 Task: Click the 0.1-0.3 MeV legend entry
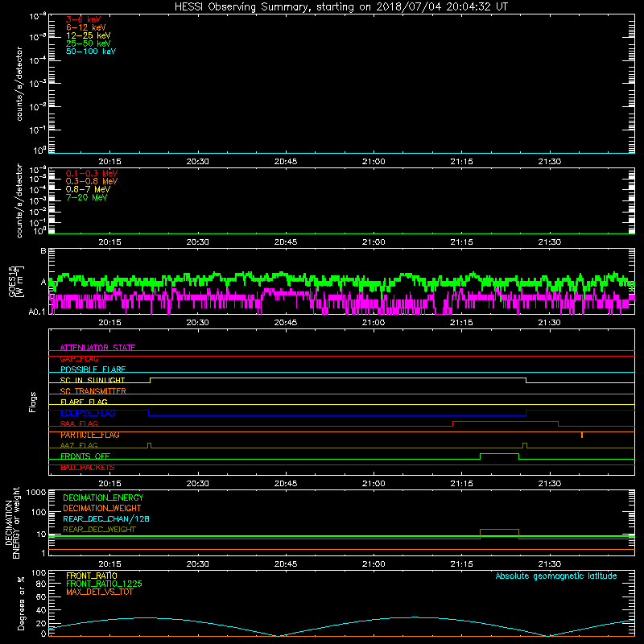point(92,173)
